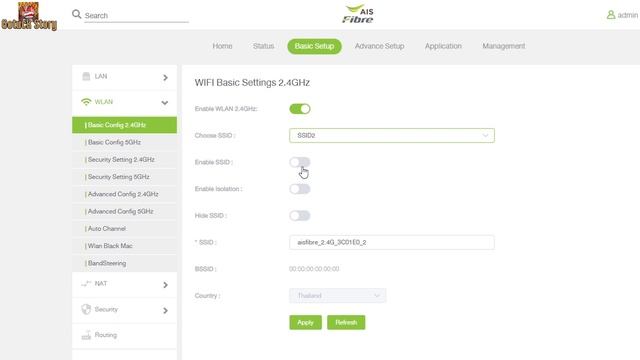Screen dimensions: 640x360
Task: Click the BSSID value 00:00:00:00:00:00
Action: pos(314,269)
